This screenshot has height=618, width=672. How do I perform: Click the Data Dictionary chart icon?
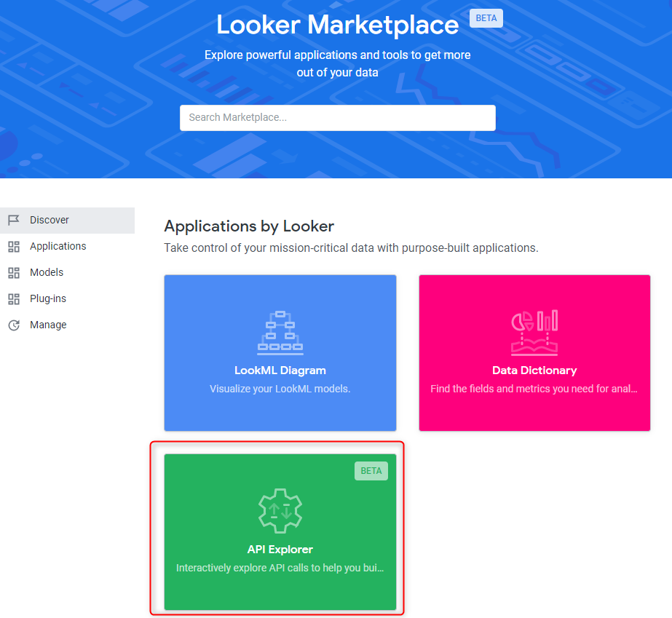[534, 332]
